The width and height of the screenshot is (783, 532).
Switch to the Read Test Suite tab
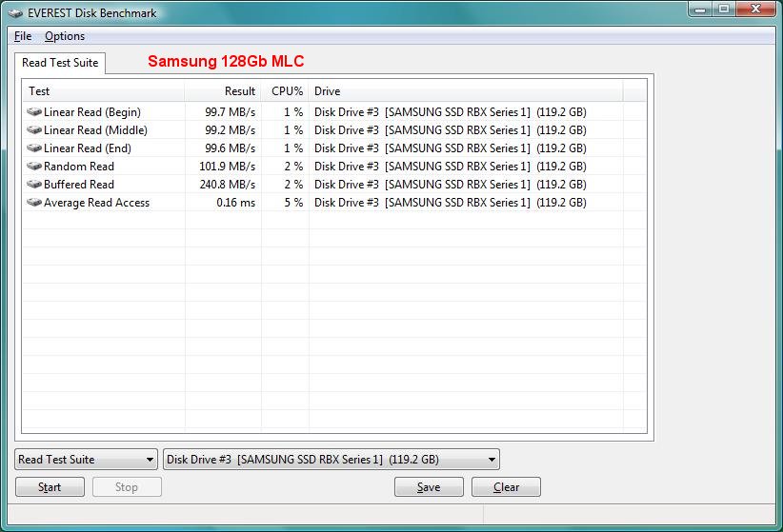pos(60,63)
